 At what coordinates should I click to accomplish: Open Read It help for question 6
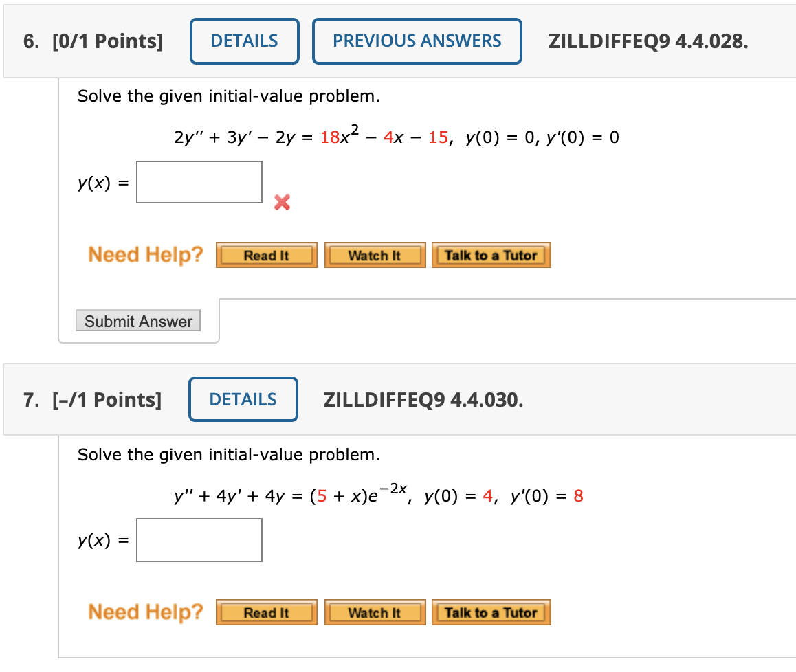point(267,254)
